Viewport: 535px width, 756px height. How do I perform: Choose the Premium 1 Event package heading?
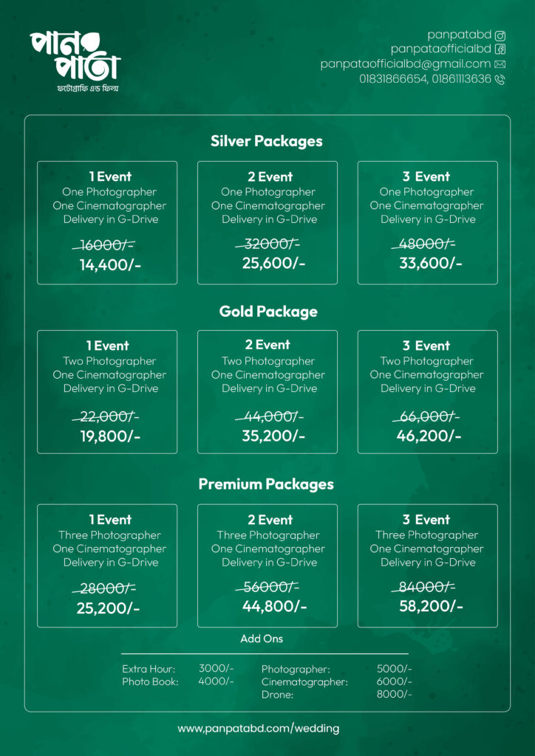(110, 520)
